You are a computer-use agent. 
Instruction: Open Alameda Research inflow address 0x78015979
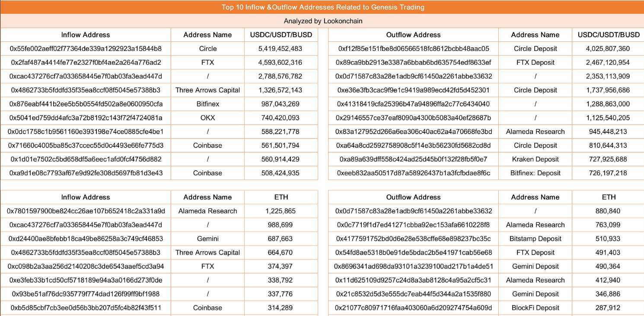click(86, 211)
